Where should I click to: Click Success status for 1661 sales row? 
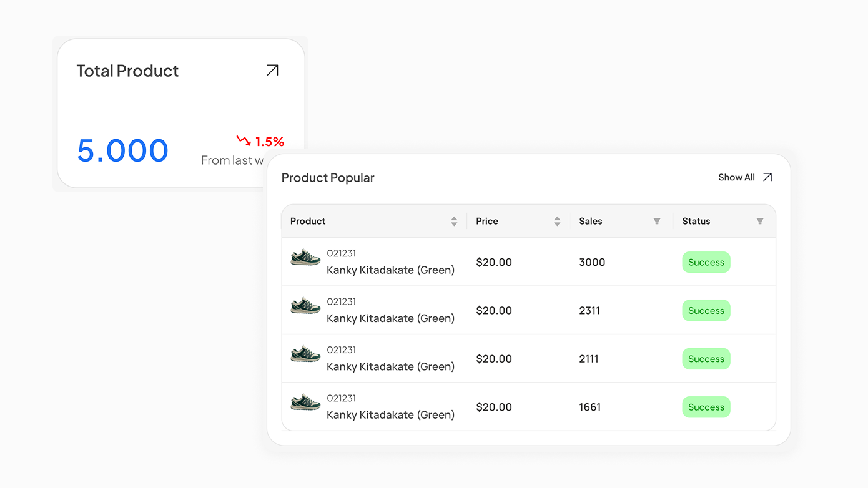(x=706, y=407)
